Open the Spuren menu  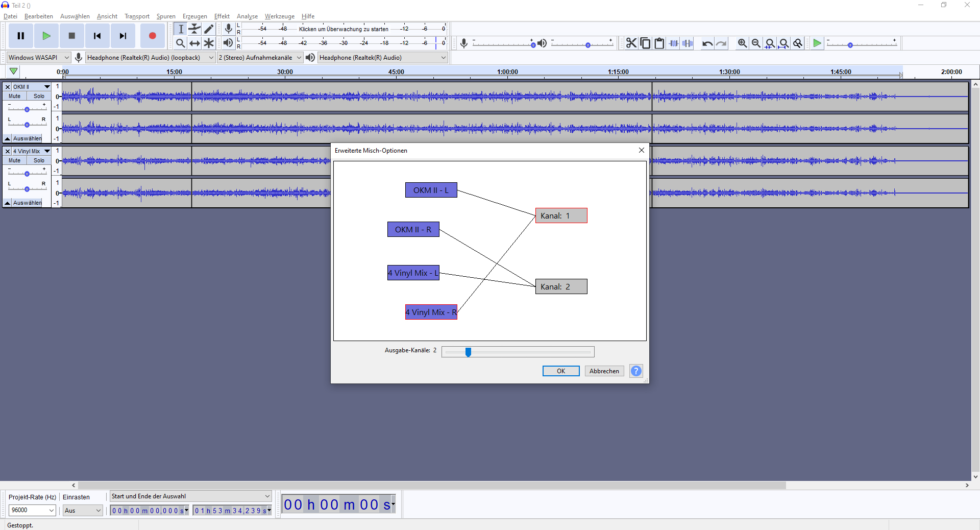click(165, 16)
